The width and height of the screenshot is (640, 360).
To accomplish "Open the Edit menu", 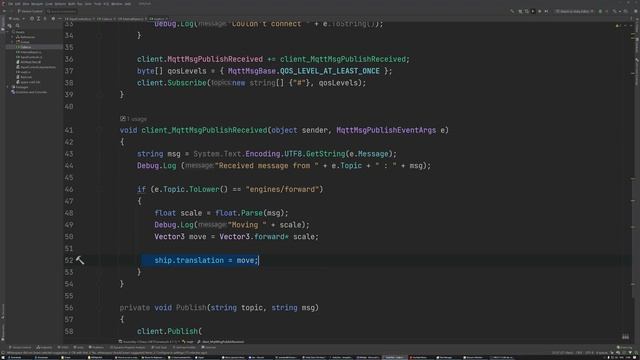I will point(18,4).
